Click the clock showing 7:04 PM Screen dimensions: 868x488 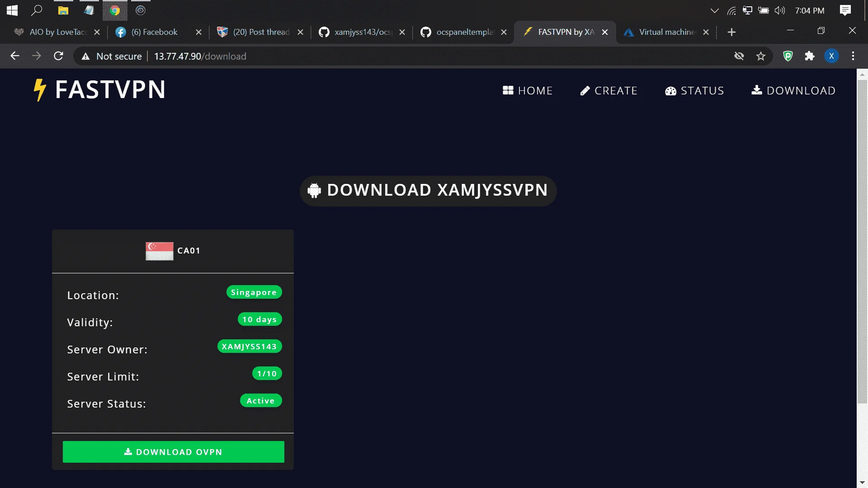[x=810, y=10]
